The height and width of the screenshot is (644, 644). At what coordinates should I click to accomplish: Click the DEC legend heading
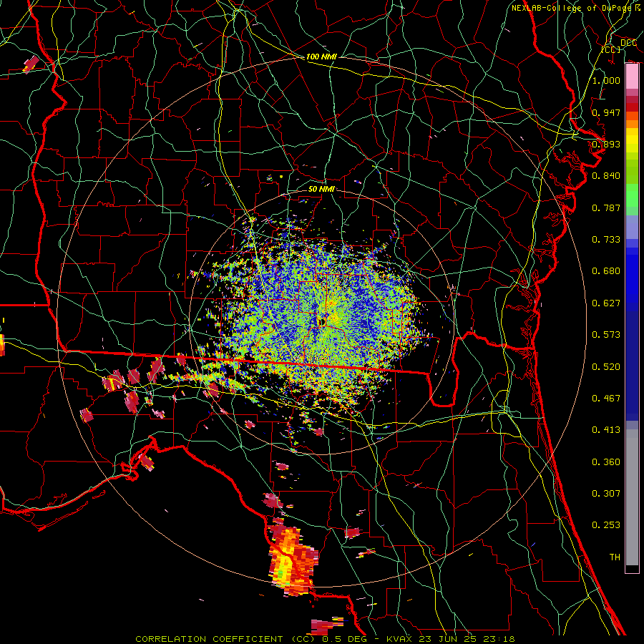click(628, 43)
